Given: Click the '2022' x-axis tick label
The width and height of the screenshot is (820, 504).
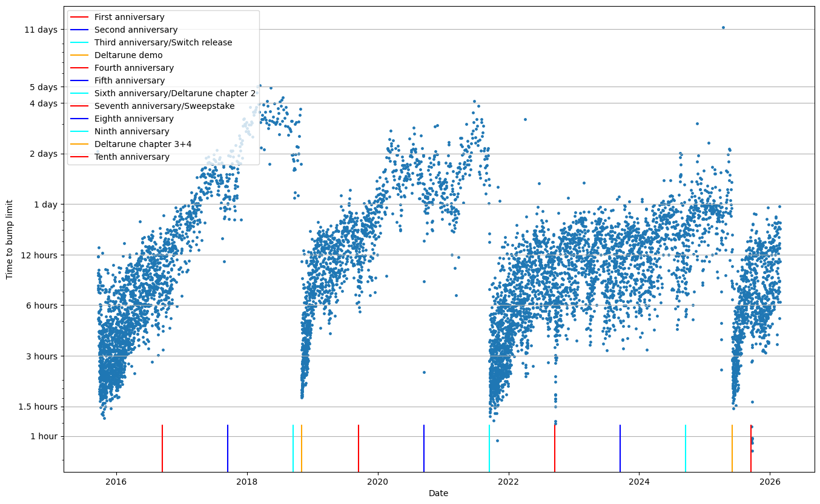Looking at the screenshot, I should pyautogui.click(x=509, y=482).
